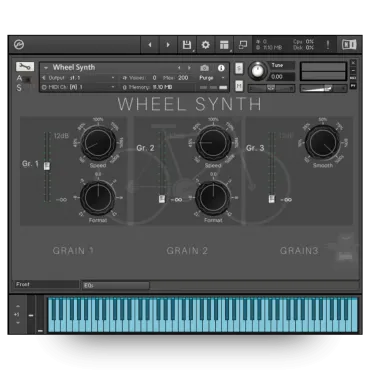Image resolution: width=370 pixels, height=370 pixels.
Task: Shift keyboard octave up arrow
Action: click(18, 306)
